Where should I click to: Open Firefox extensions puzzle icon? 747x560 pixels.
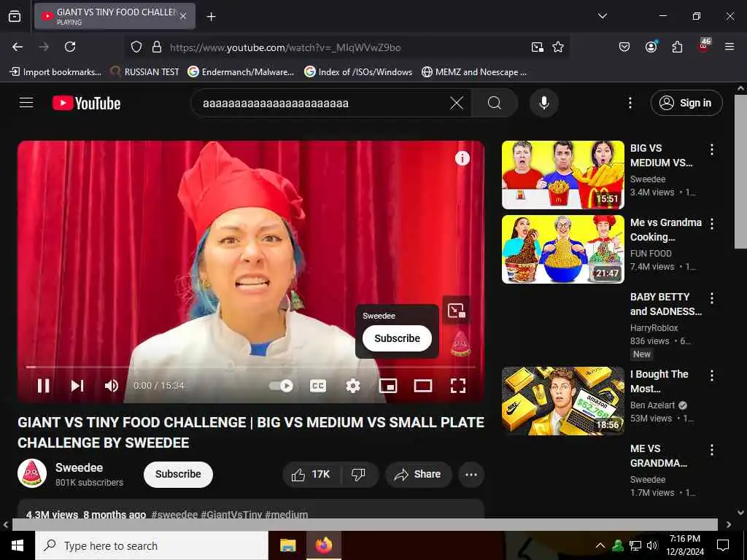pyautogui.click(x=677, y=47)
